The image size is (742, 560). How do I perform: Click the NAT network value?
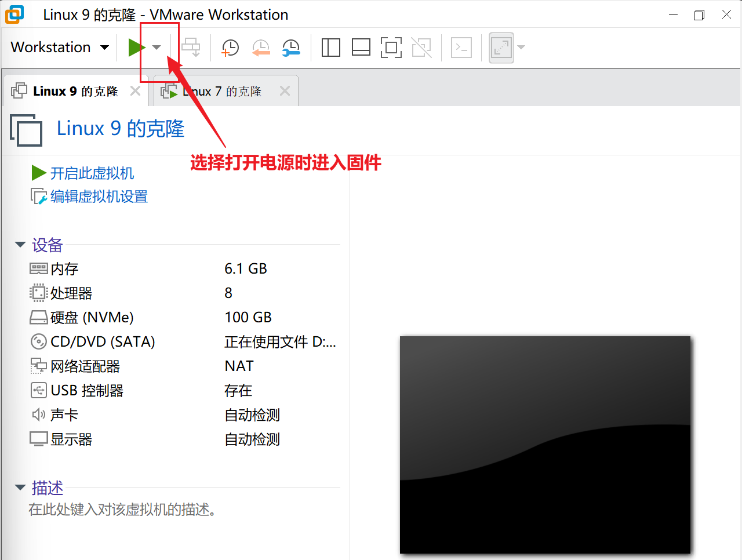tap(239, 366)
